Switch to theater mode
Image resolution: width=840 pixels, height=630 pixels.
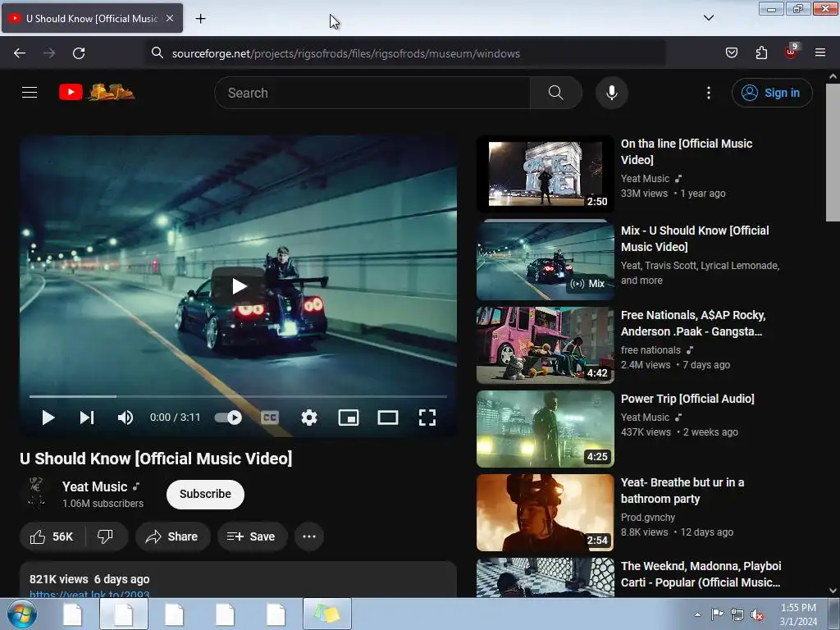click(388, 418)
